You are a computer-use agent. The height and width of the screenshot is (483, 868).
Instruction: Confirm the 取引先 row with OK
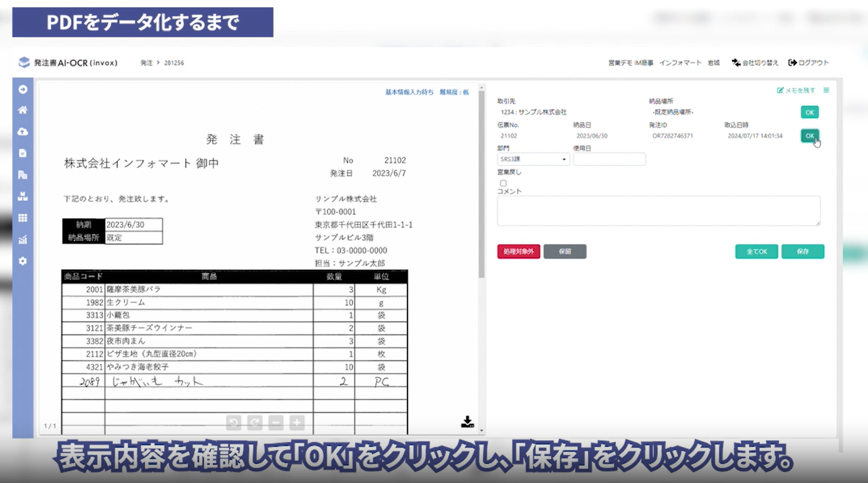(809, 112)
